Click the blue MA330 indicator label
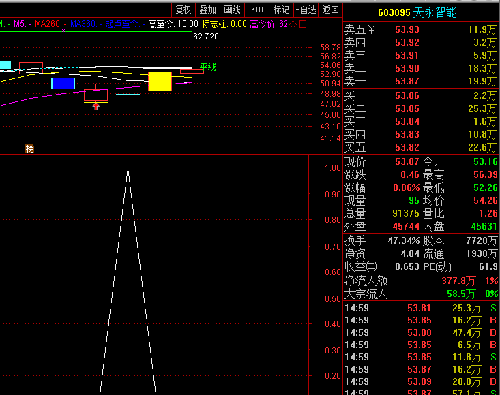The image size is (500, 395). click(x=83, y=24)
